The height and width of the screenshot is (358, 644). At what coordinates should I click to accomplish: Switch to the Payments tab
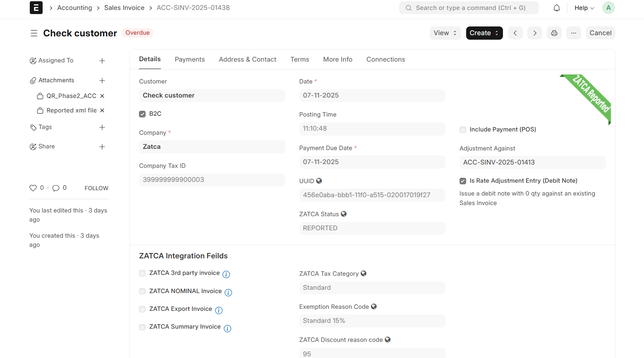[x=189, y=60]
